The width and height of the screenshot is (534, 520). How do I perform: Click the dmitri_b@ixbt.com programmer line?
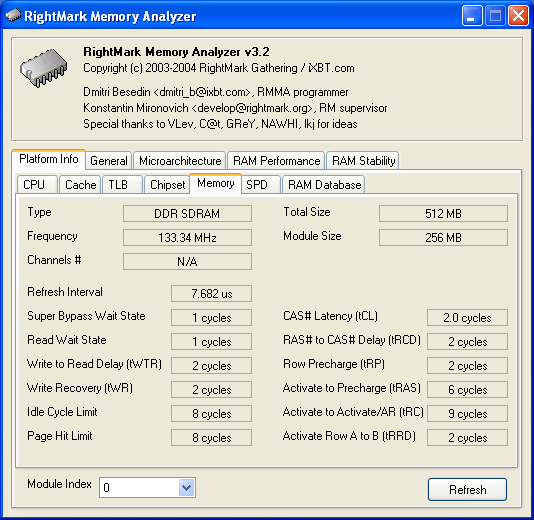click(216, 92)
